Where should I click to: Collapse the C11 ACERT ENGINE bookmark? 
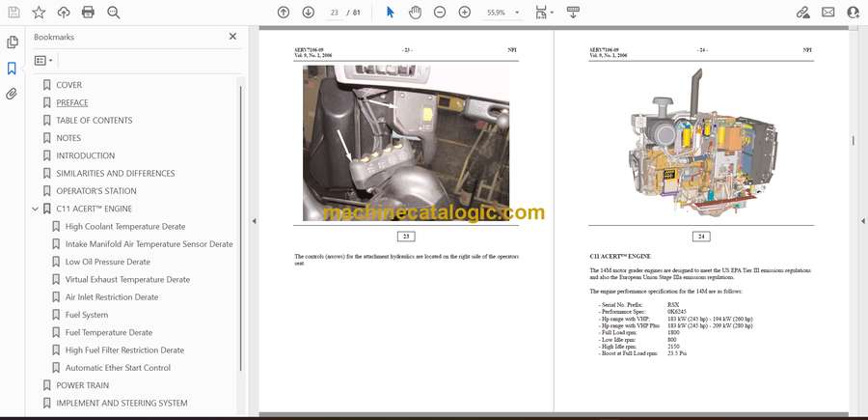[x=36, y=209]
